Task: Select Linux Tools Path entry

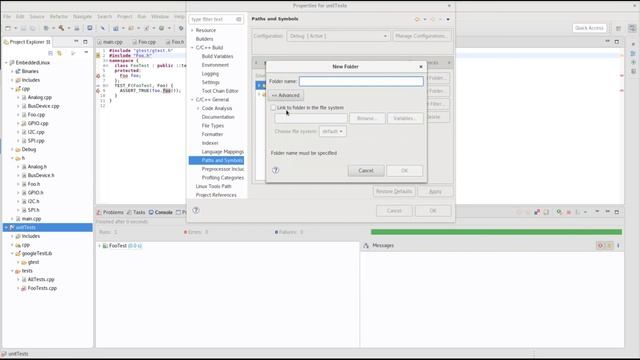Action: pos(213,186)
